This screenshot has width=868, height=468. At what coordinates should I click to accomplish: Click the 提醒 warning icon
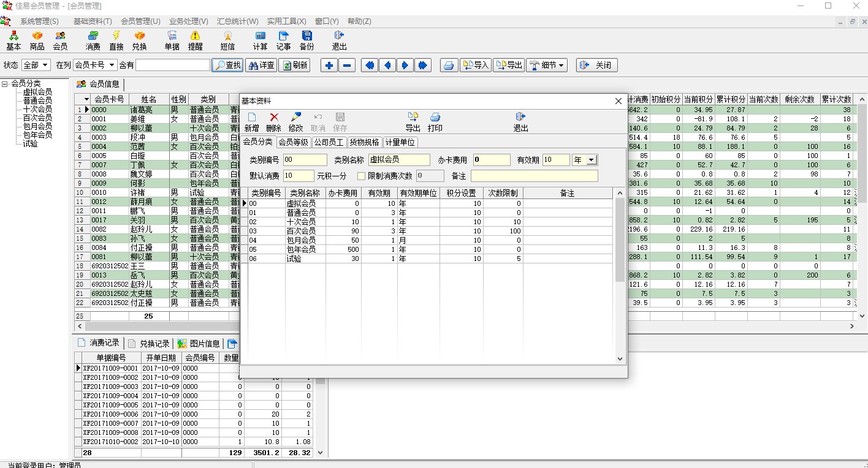[x=195, y=40]
